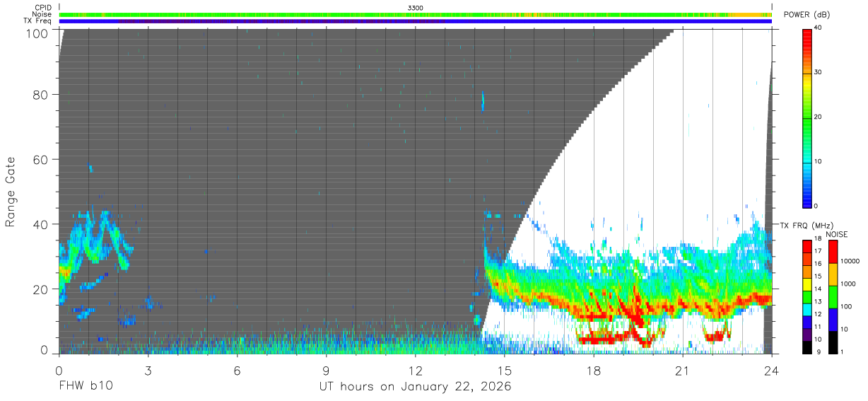Image resolution: width=868 pixels, height=401 pixels.
Task: Select the 12 tick on the UT hours axis
Action: pos(416,370)
